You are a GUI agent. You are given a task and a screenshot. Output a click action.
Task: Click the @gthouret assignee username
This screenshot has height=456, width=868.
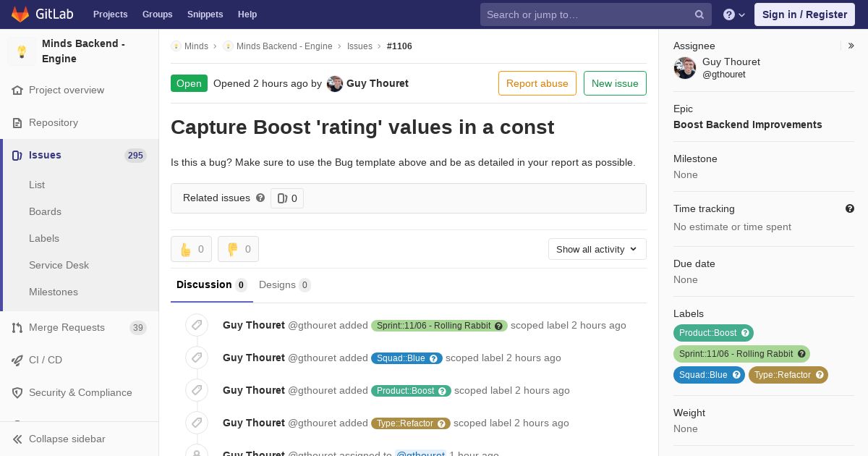(x=724, y=75)
